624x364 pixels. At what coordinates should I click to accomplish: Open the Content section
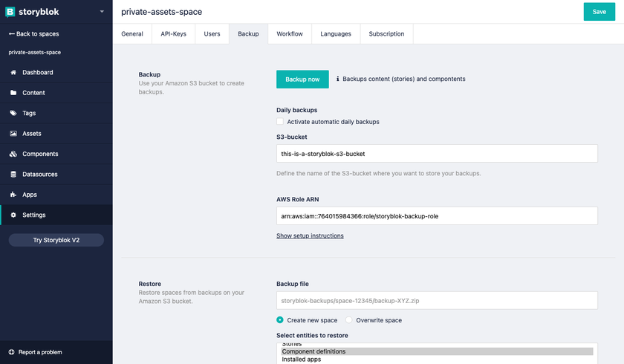coord(56,93)
